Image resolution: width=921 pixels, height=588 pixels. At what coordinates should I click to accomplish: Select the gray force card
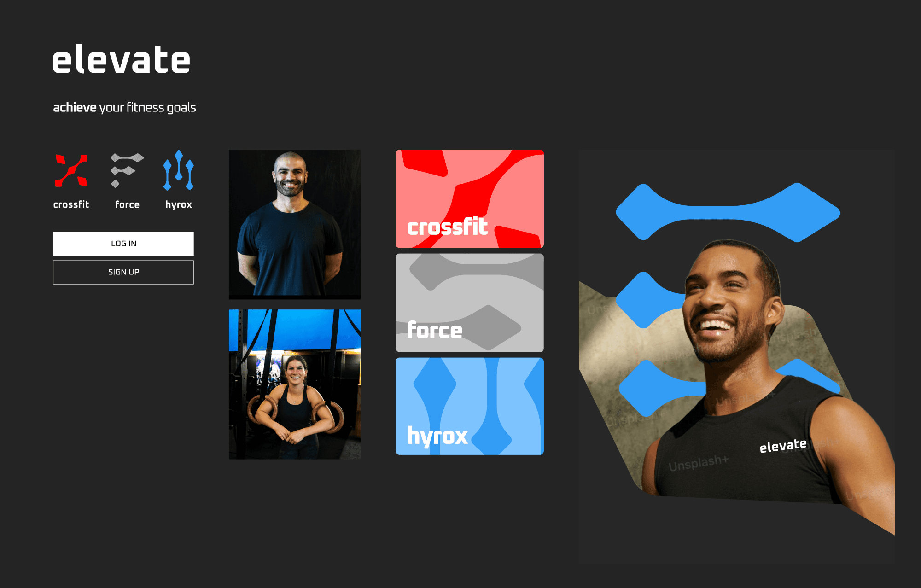pyautogui.click(x=469, y=303)
